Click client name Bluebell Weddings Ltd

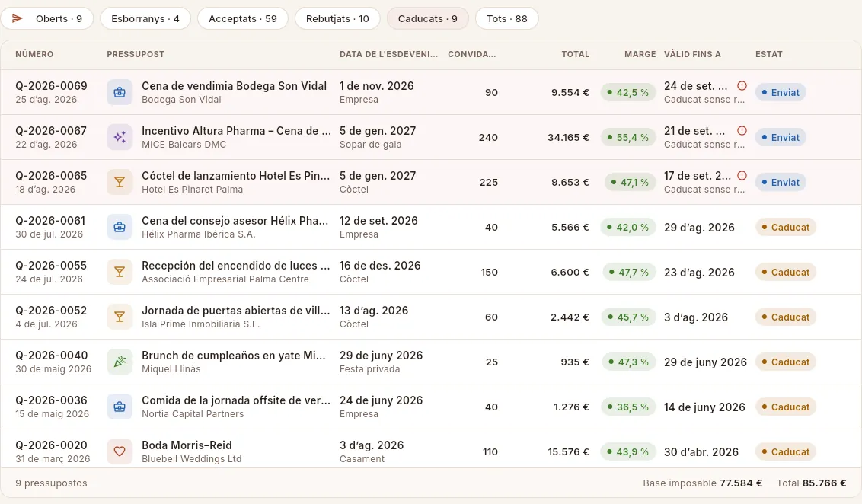point(192,459)
